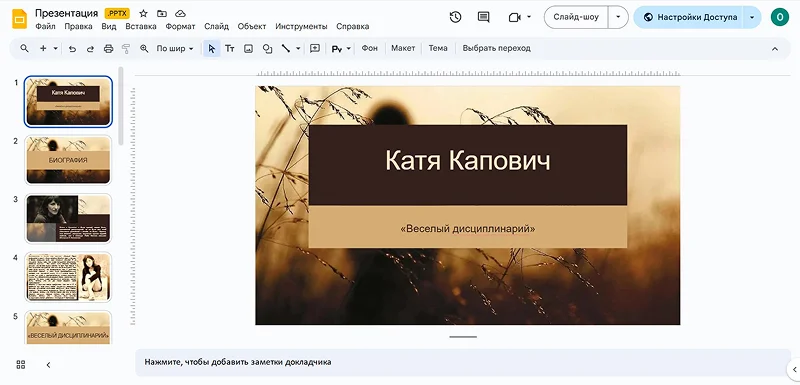Screen dimensions: 800x385
Task: Insert a shape via shapes icon
Action: 267,48
